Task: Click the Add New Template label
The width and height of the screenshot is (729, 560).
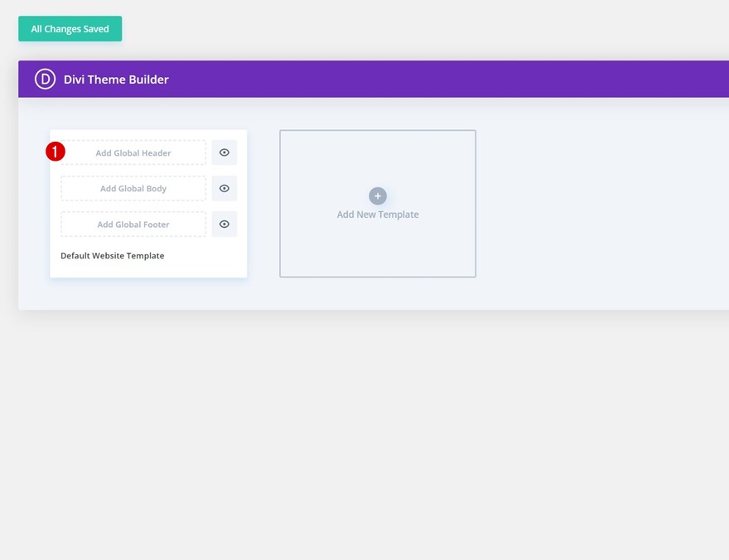Action: tap(378, 215)
